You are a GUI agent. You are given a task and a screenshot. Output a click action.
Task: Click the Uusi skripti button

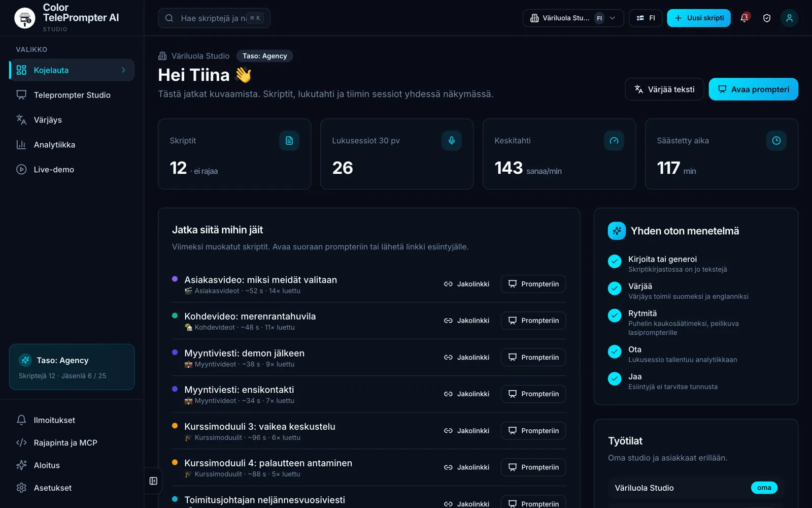click(699, 18)
